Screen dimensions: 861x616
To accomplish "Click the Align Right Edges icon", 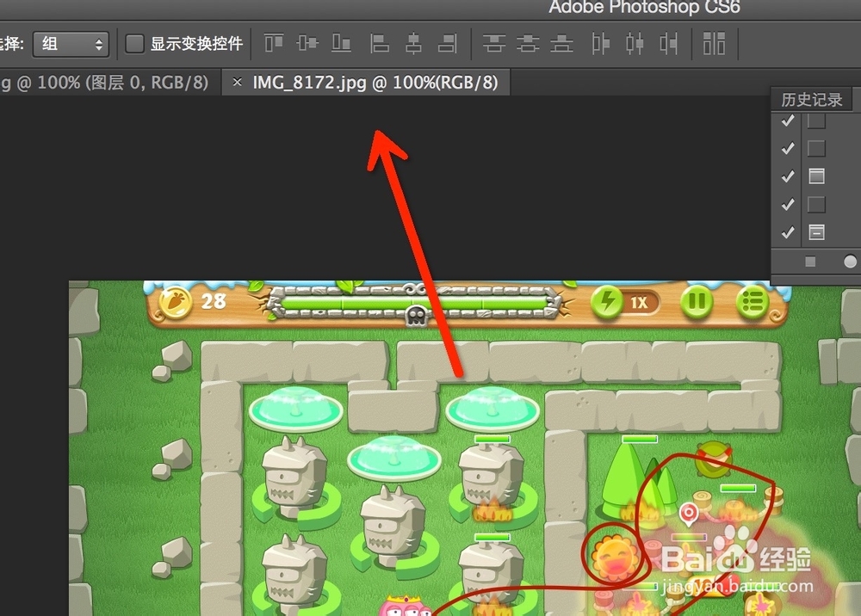I will click(448, 43).
